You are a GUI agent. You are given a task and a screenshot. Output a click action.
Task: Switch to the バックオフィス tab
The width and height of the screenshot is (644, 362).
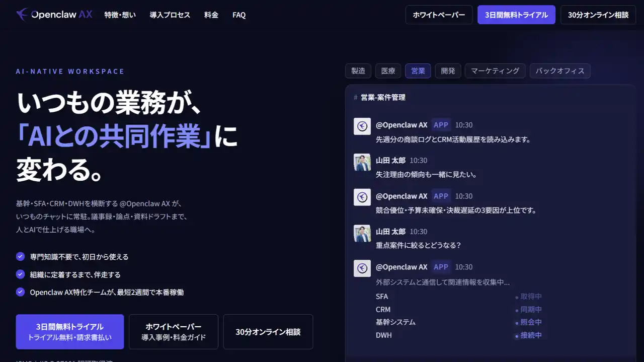click(x=560, y=71)
